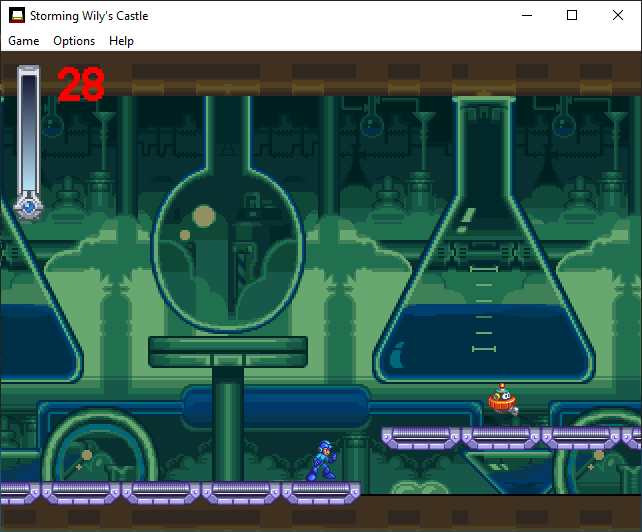Minimize the game window

pyautogui.click(x=527, y=16)
